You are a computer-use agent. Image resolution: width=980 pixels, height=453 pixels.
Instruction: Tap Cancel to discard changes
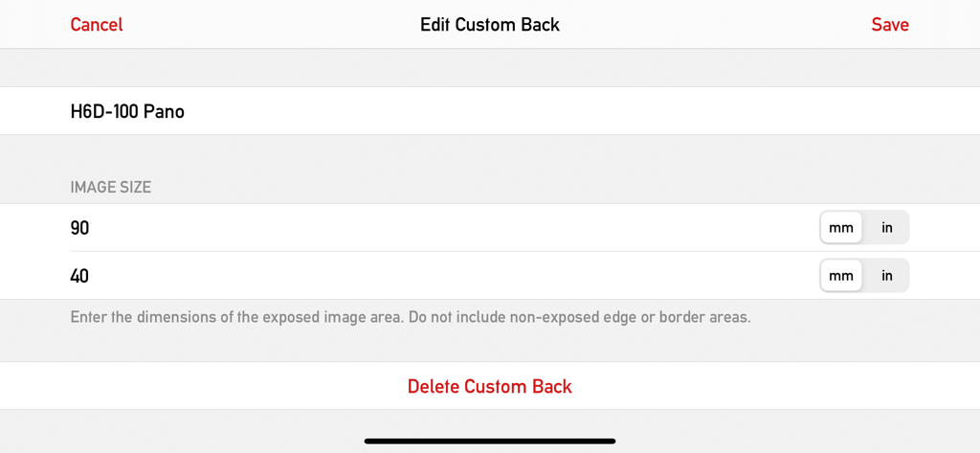(x=97, y=25)
